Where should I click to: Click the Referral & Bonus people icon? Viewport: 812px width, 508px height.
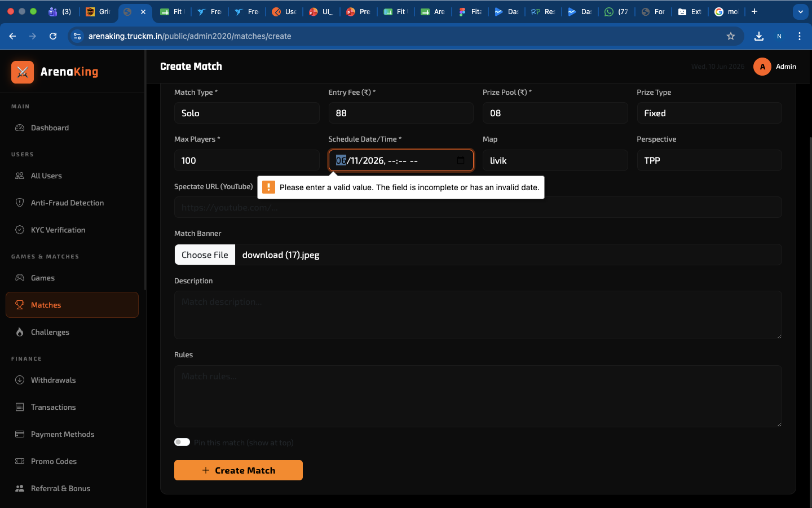coord(20,488)
